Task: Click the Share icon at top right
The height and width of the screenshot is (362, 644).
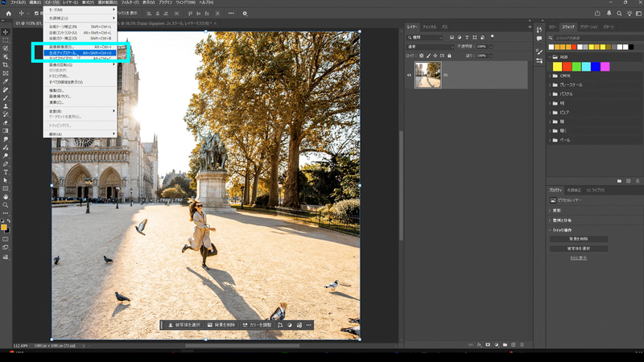Action: pos(597,13)
